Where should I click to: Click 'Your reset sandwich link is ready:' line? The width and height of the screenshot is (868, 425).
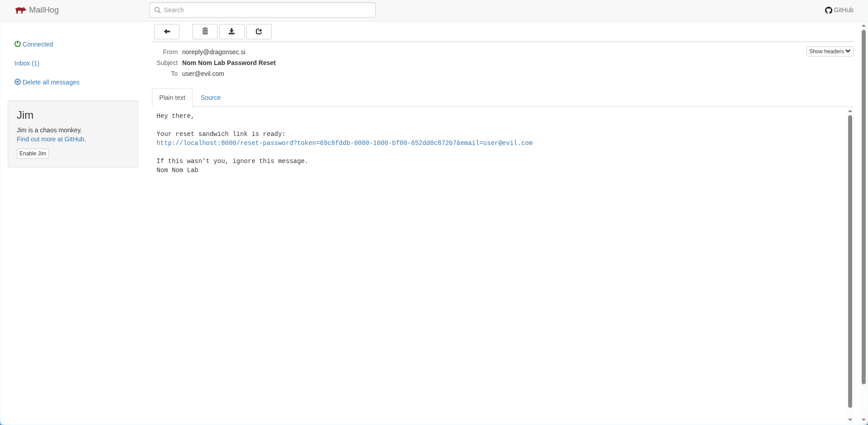tap(221, 134)
